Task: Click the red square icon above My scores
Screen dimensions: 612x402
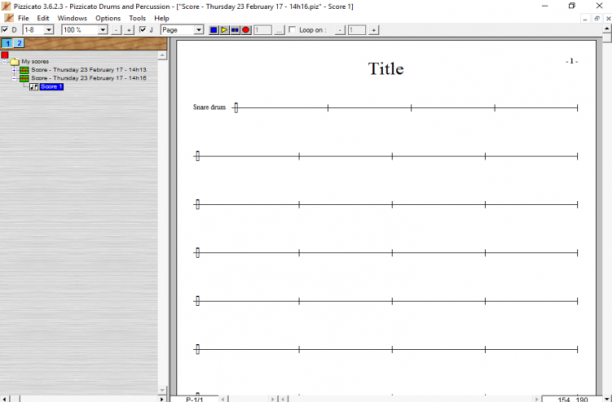Action: [5, 55]
